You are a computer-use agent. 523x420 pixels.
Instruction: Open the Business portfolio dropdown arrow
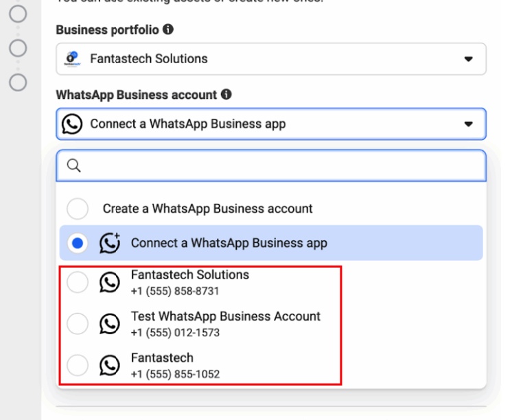pyautogui.click(x=469, y=59)
